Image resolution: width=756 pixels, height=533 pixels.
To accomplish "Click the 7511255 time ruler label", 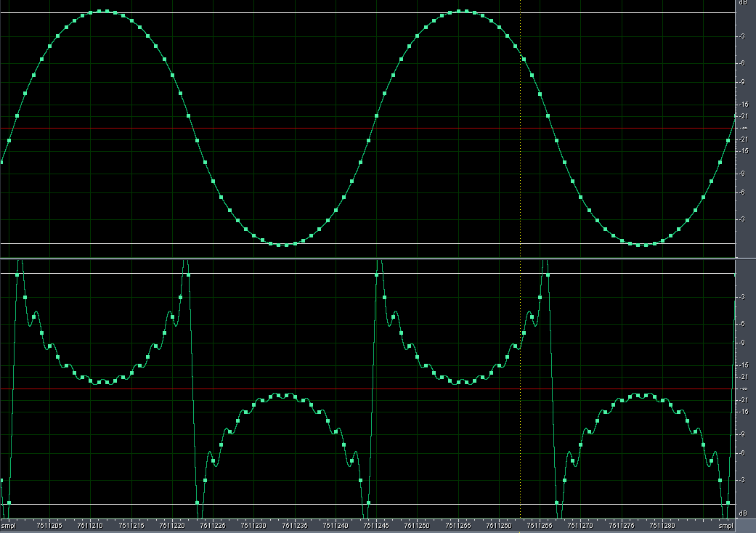I will (458, 526).
